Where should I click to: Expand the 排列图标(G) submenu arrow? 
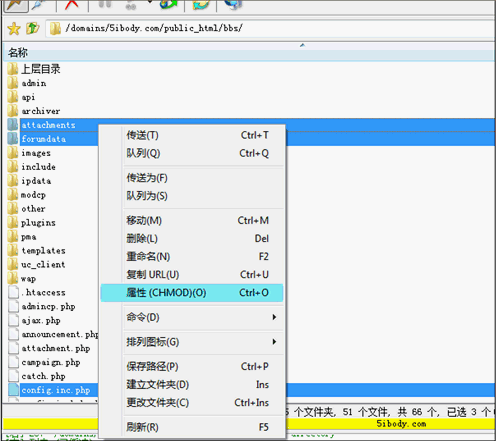click(274, 342)
